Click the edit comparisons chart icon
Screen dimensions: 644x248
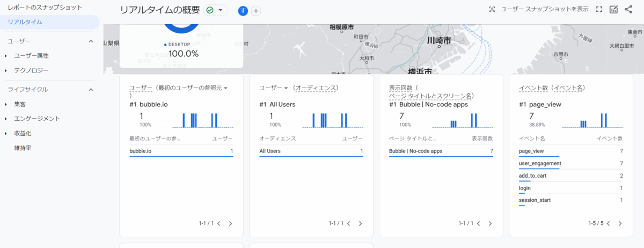614,10
